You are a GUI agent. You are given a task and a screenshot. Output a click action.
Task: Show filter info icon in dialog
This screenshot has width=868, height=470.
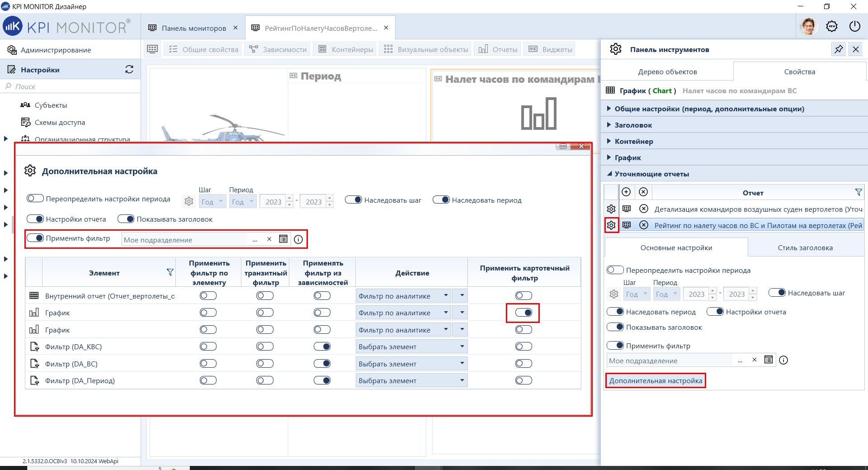pos(298,239)
